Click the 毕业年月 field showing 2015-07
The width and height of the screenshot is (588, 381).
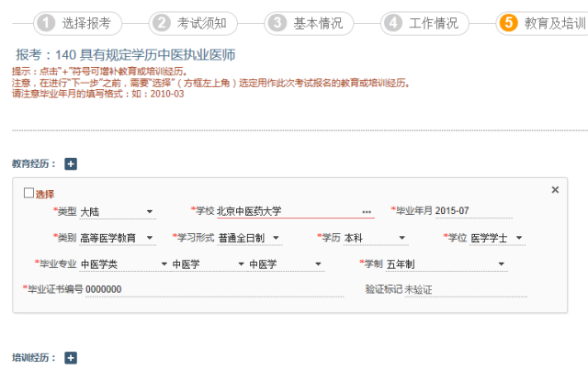click(x=473, y=211)
